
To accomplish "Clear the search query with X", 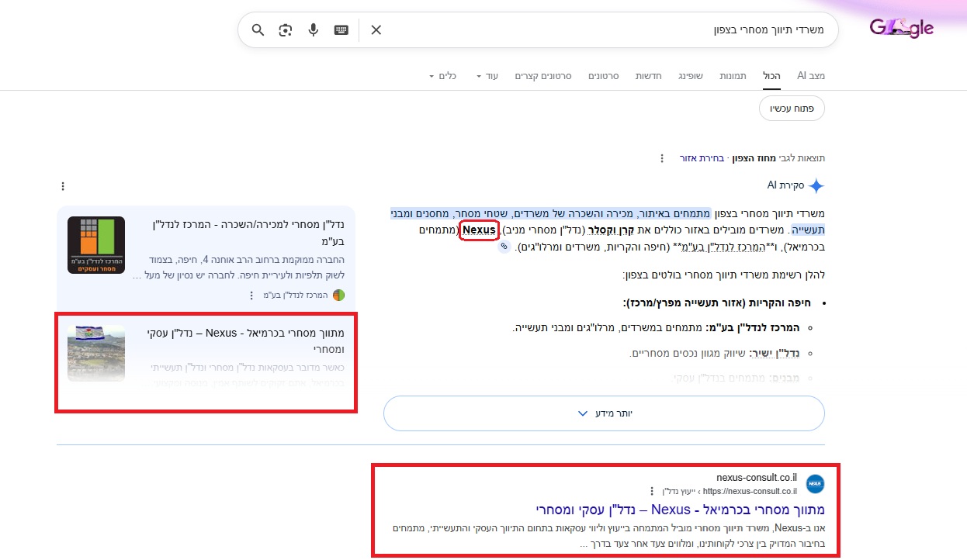I will [x=376, y=30].
